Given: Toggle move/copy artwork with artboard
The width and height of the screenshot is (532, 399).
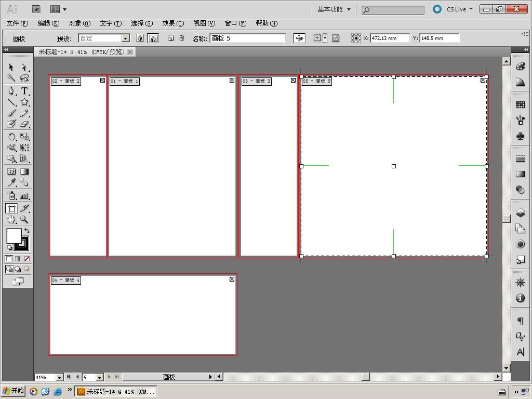Looking at the screenshot, I should coord(299,38).
